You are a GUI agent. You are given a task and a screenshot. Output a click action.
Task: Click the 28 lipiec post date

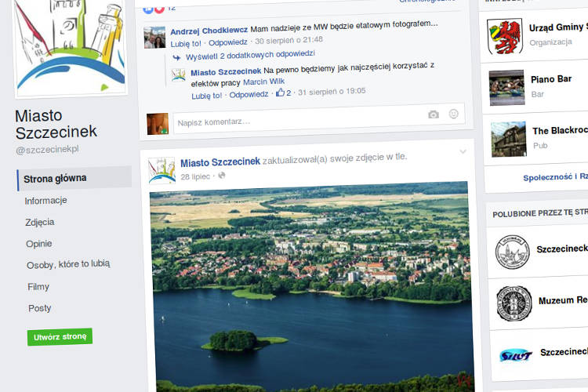click(195, 176)
